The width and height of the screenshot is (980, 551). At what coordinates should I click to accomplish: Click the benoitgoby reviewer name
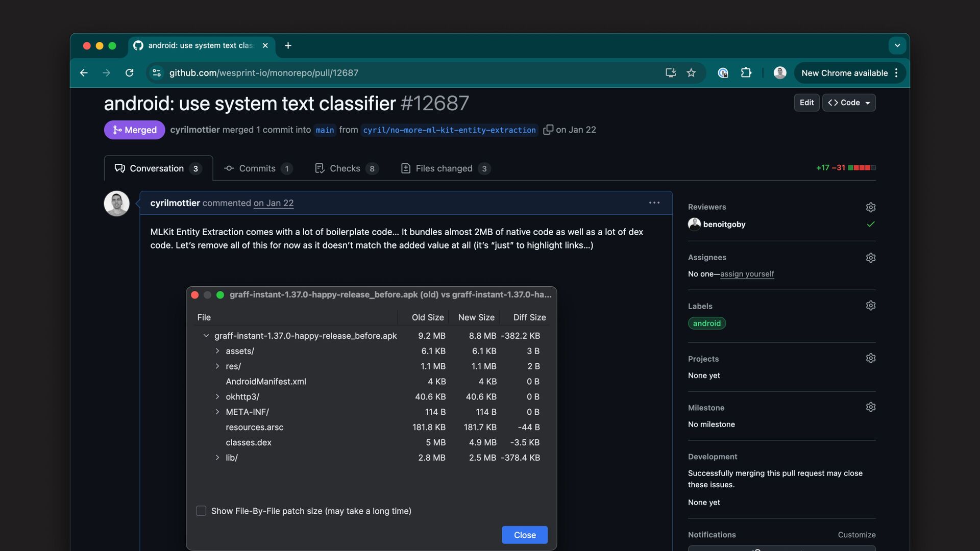coord(724,224)
